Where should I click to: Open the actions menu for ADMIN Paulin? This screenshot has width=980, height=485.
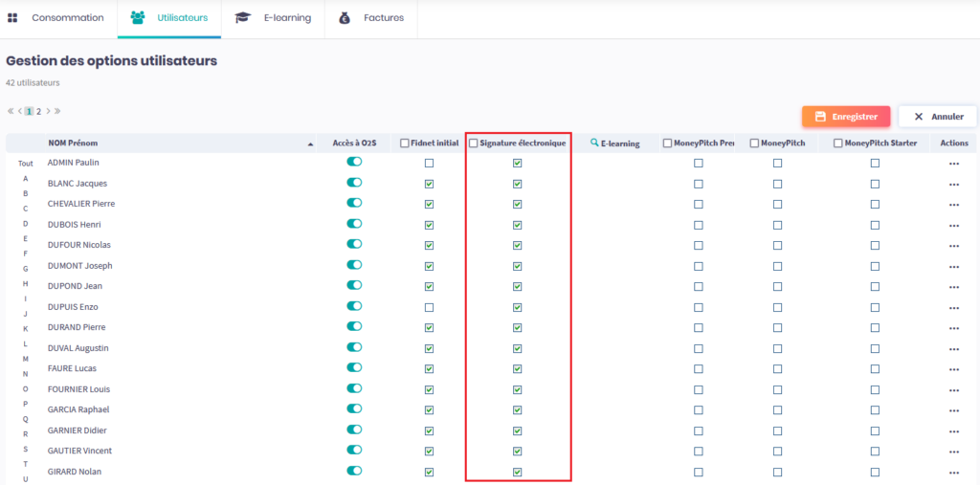(x=953, y=164)
